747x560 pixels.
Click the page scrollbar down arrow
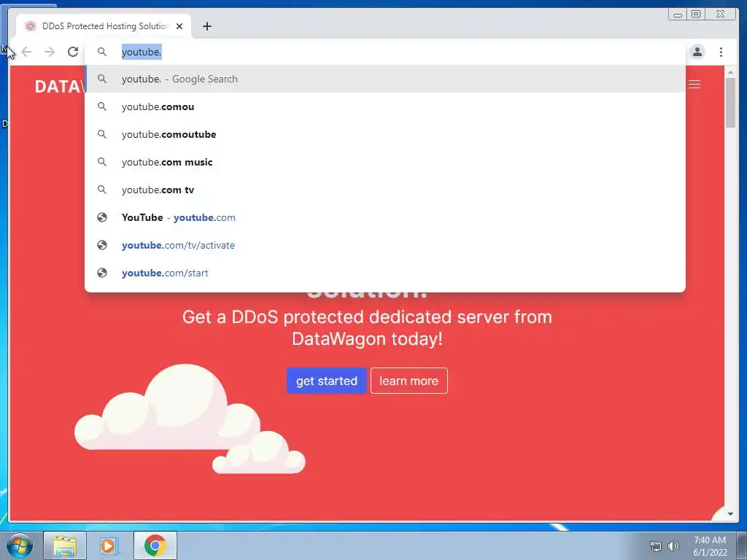(x=730, y=514)
